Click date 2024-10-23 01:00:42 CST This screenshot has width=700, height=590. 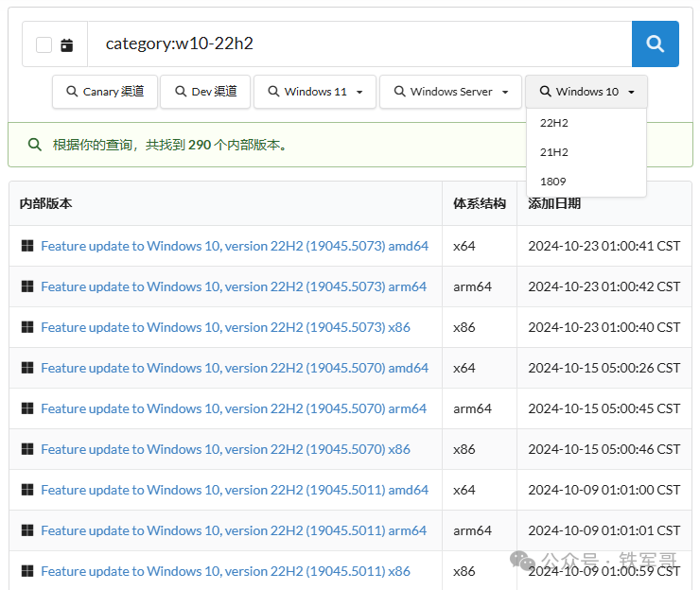coord(604,286)
